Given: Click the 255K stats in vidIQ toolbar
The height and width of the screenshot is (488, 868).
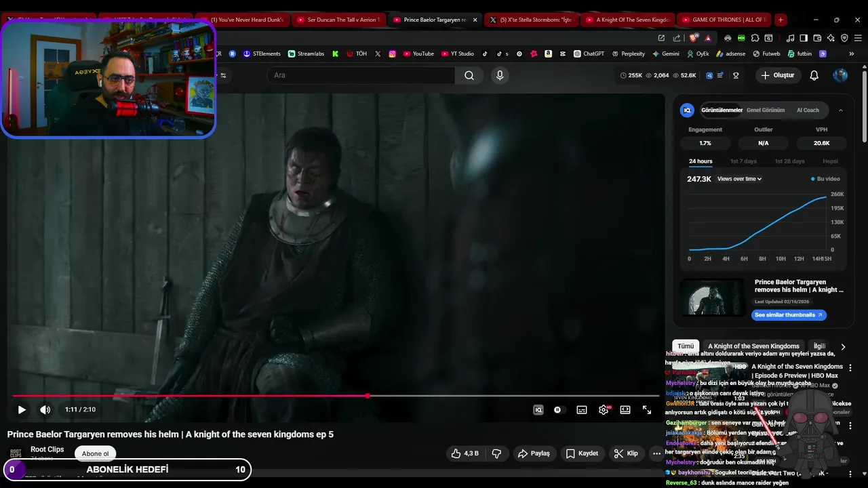Looking at the screenshot, I should (631, 75).
